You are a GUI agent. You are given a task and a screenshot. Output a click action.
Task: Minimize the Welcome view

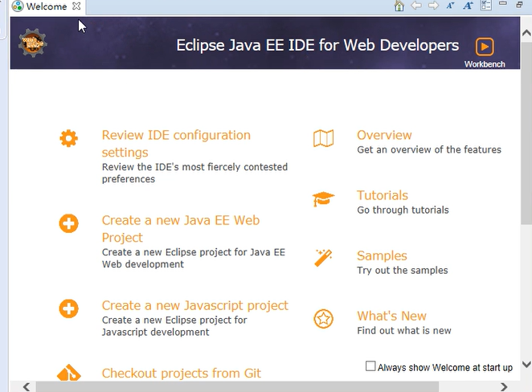[x=503, y=3]
